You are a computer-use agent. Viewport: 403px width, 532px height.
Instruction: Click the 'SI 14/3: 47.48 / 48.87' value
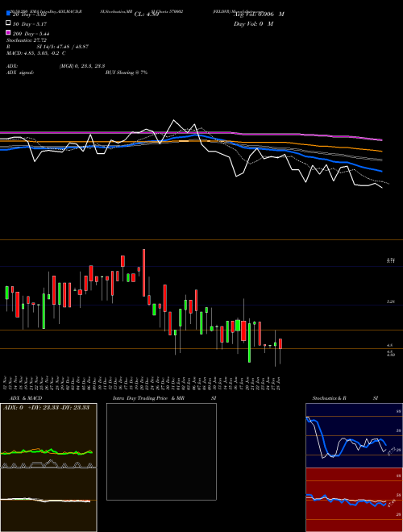pyautogui.click(x=63, y=47)
